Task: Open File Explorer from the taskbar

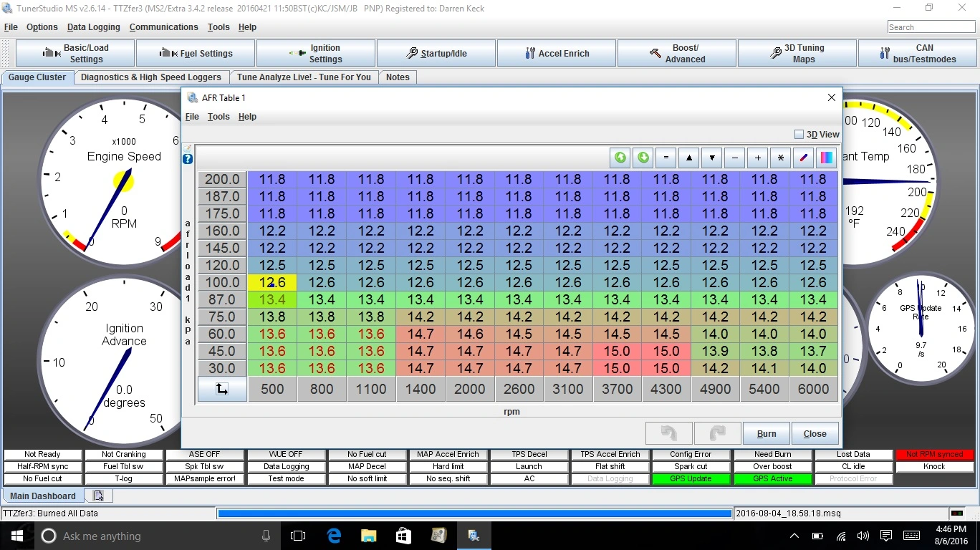Action: 368,536
